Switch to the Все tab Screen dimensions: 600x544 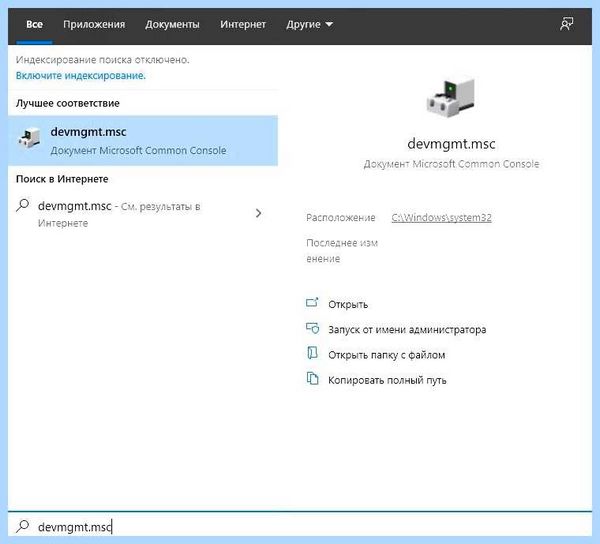click(34, 24)
